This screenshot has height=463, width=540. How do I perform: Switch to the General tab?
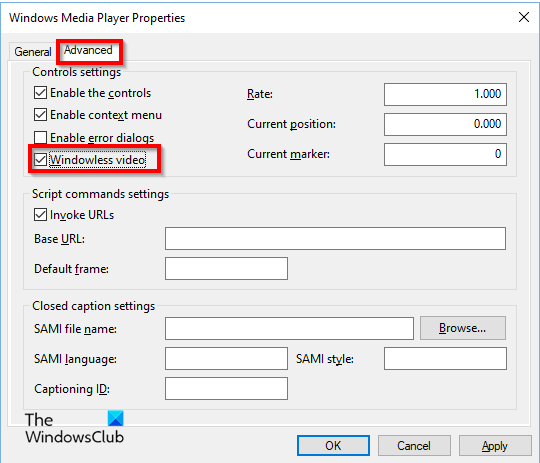pos(32,52)
